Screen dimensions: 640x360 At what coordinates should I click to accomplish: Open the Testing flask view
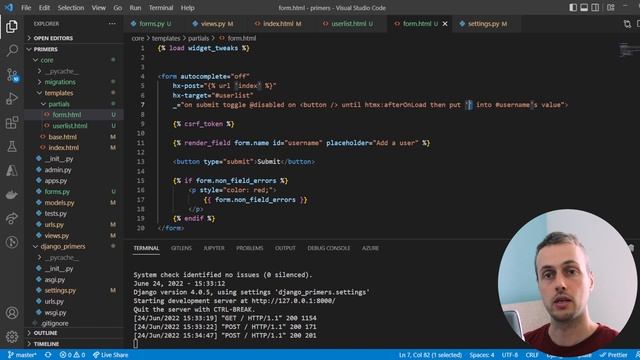[12, 146]
